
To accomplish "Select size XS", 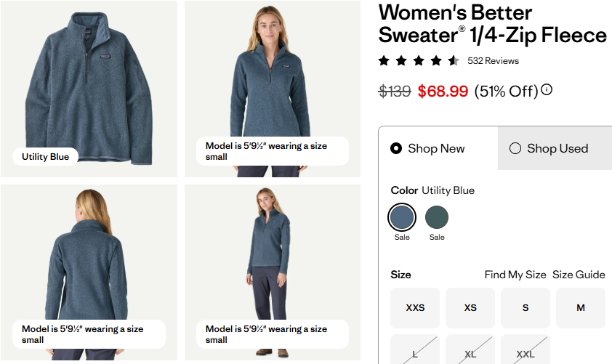I will (x=470, y=308).
